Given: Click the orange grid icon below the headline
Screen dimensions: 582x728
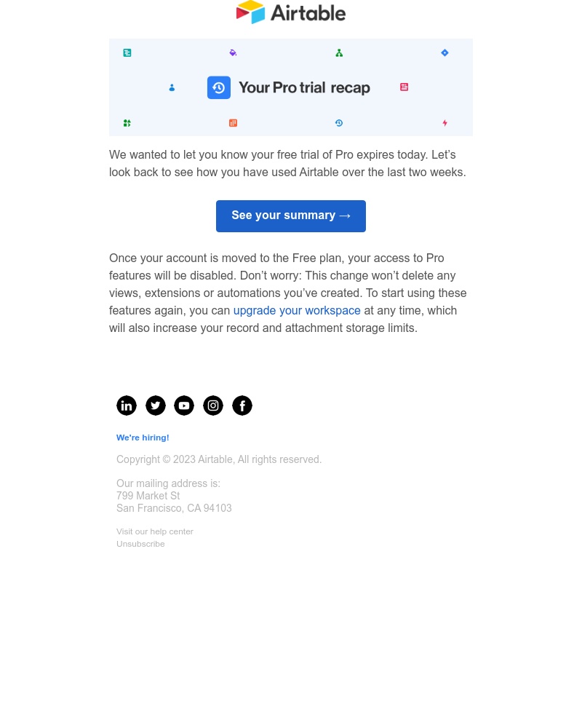Looking at the screenshot, I should 233,122.
